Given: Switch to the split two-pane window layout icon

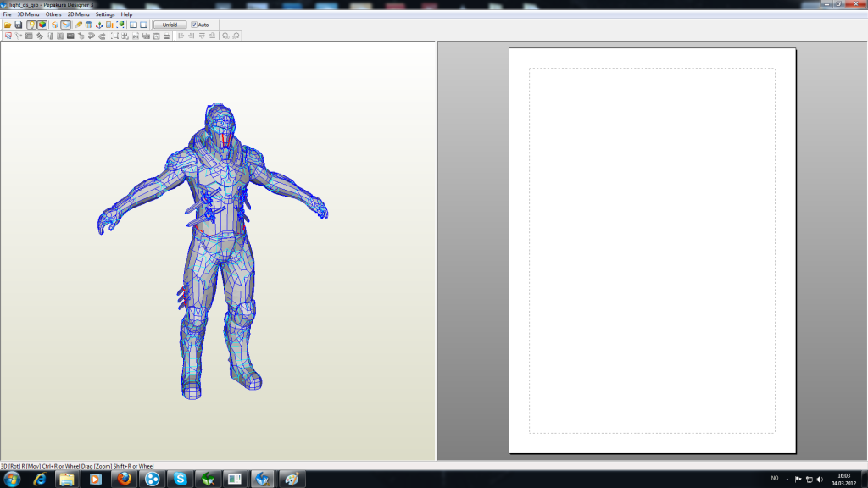Looking at the screenshot, I should [133, 25].
